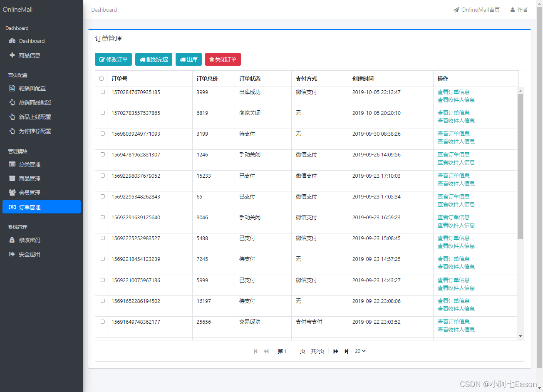Open 轮播图配置 in the sidebar
This screenshot has width=543, height=392.
[x=42, y=88]
